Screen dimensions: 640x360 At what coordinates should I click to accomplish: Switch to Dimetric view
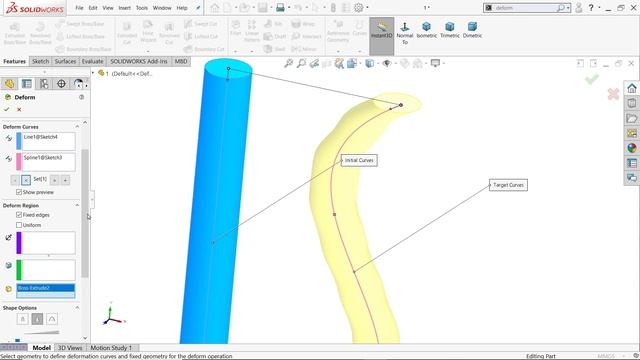472,31
